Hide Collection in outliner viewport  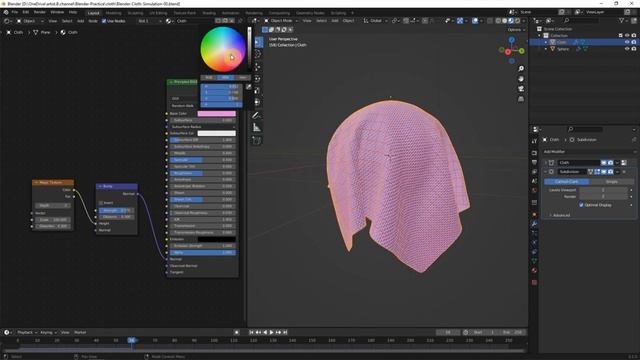coord(627,36)
